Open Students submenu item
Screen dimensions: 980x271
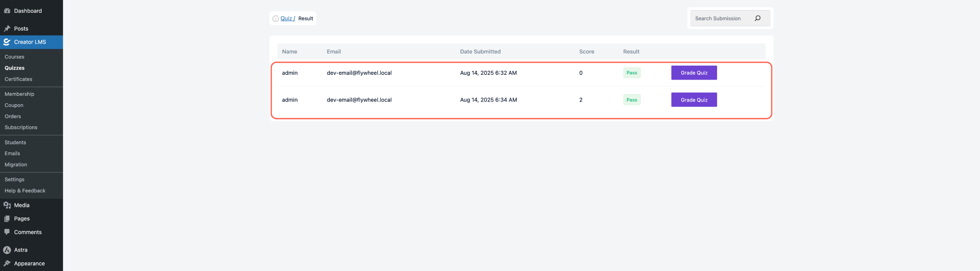click(x=16, y=143)
